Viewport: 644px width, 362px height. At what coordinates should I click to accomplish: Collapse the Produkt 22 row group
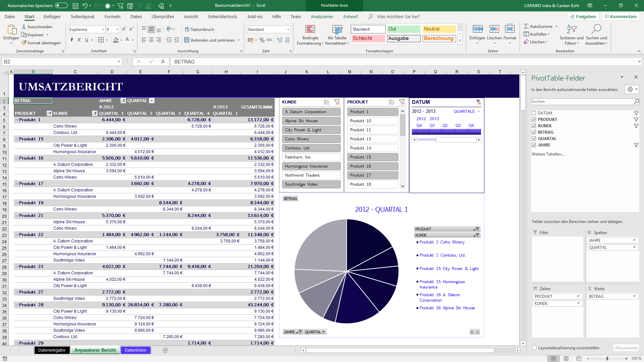point(17,235)
